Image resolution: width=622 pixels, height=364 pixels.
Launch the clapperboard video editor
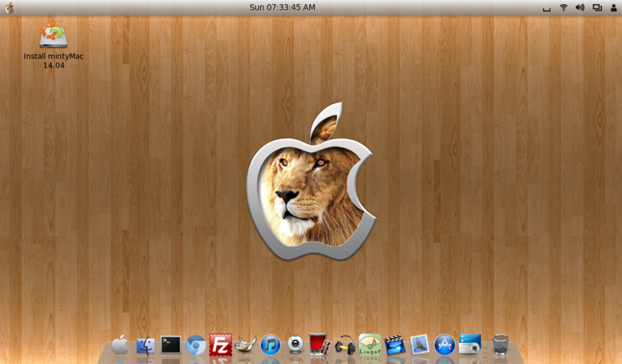click(395, 345)
